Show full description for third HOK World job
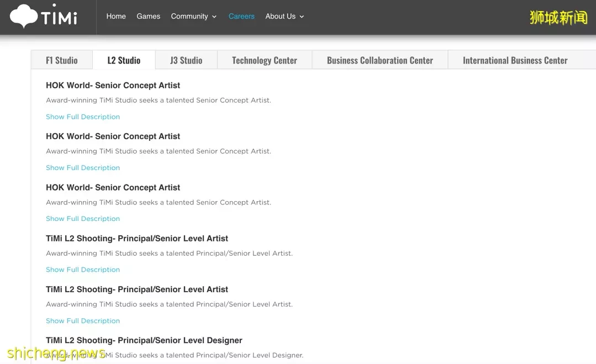Image resolution: width=596 pixels, height=364 pixels. pyautogui.click(x=83, y=219)
